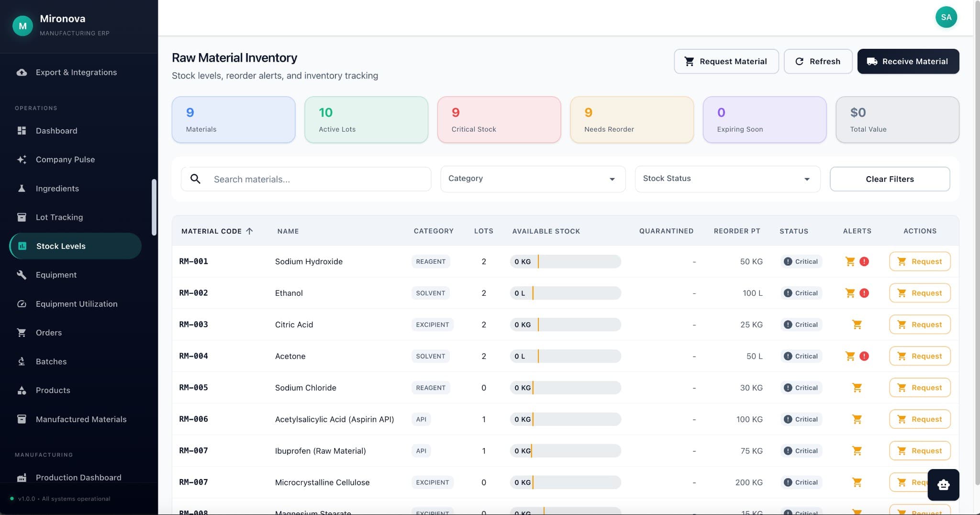Request material for the Acetone row

[919, 356]
